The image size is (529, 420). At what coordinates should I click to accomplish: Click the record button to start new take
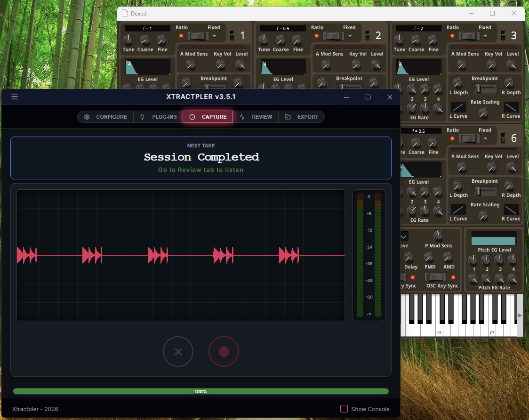point(224,351)
